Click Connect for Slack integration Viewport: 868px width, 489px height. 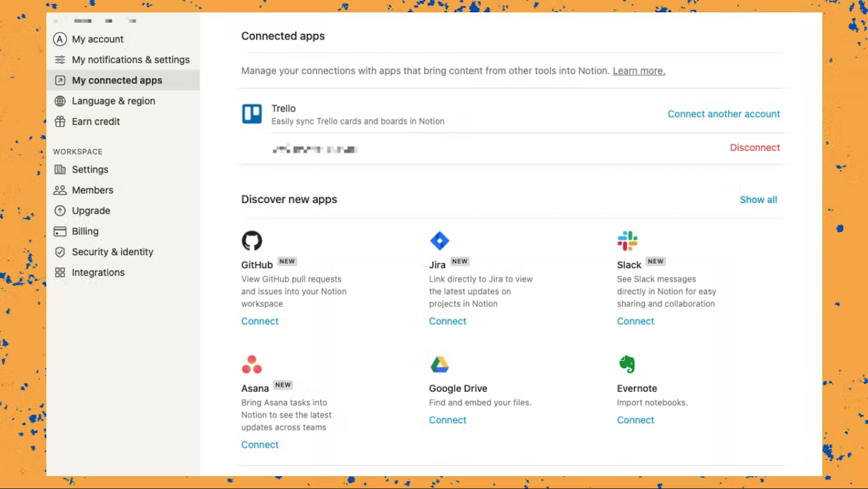coord(635,321)
